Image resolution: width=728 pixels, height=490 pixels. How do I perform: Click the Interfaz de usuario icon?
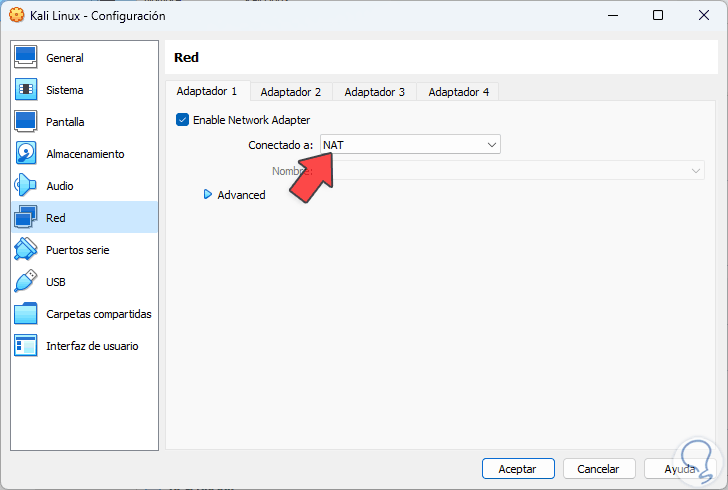(26, 346)
